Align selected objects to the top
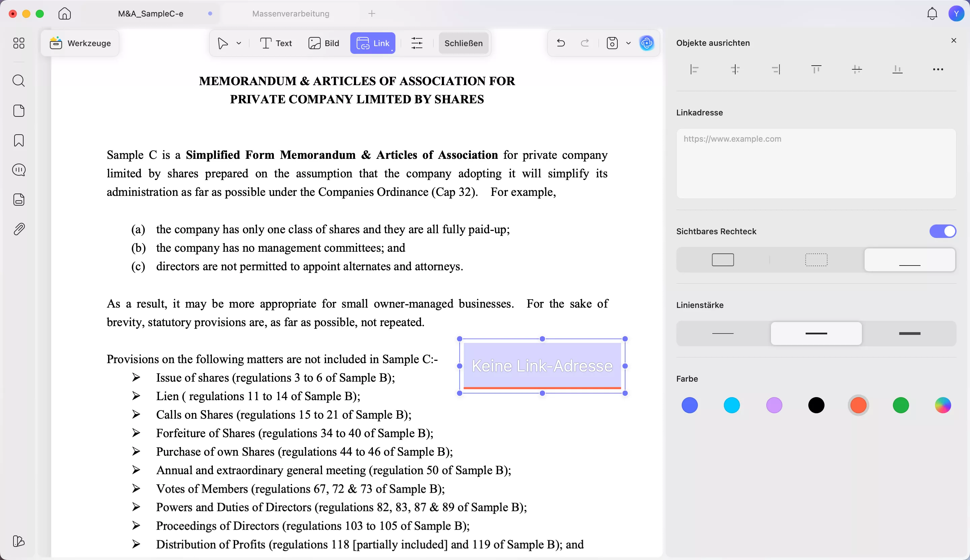Screen dimensions: 970x560 pos(816,69)
